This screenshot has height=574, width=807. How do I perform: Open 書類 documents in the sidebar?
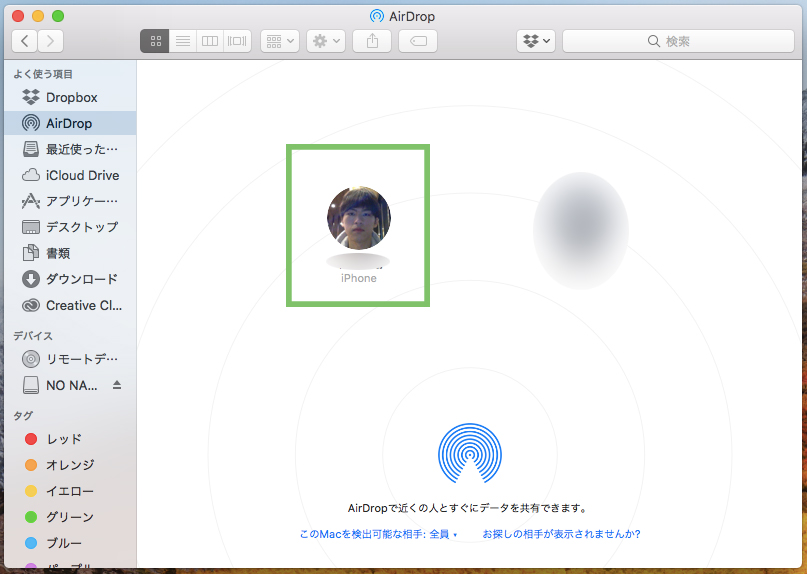pos(71,253)
